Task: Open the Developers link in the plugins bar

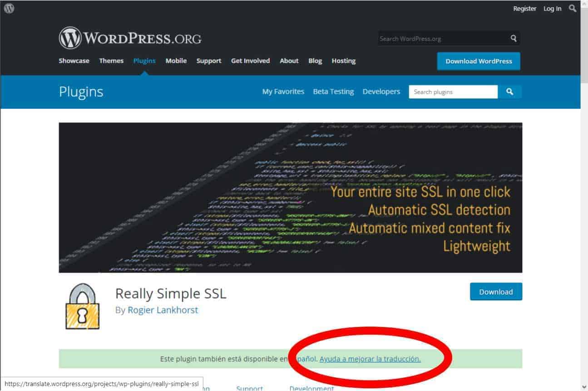Action: tap(381, 92)
